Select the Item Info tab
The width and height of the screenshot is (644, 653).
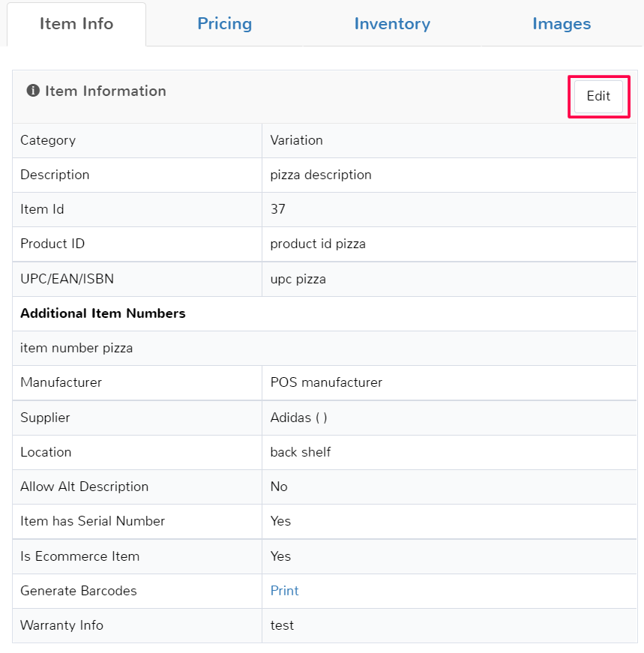(76, 24)
